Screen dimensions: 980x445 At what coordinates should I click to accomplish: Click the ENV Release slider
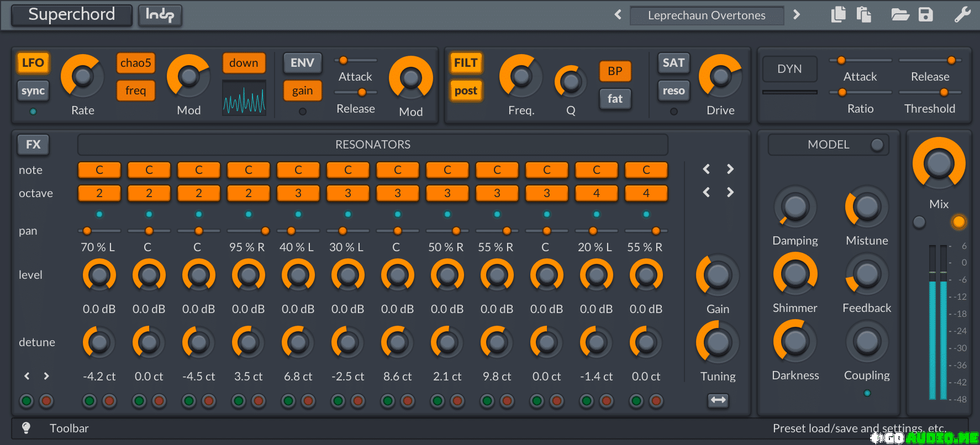point(356,92)
